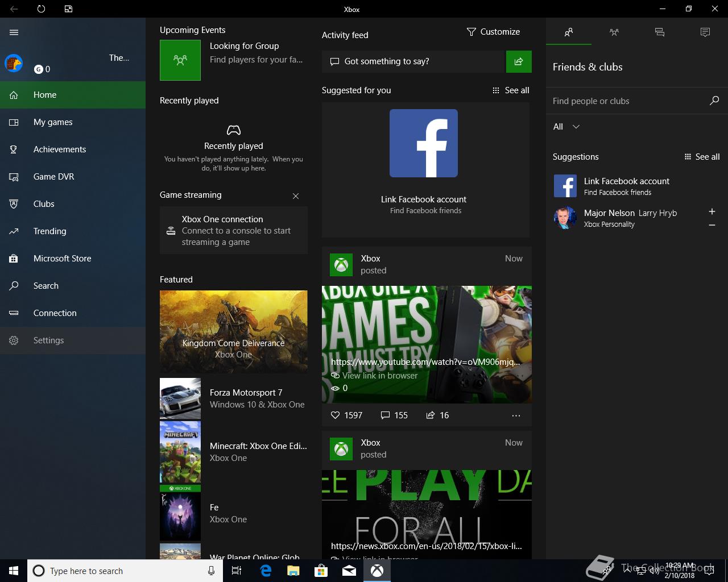Click the taskbar search box
This screenshot has width=728, height=582.
(125, 571)
